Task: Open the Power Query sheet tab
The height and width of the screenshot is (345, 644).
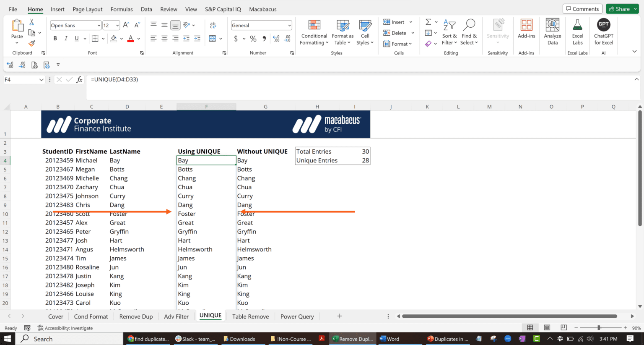Action: tap(297, 316)
